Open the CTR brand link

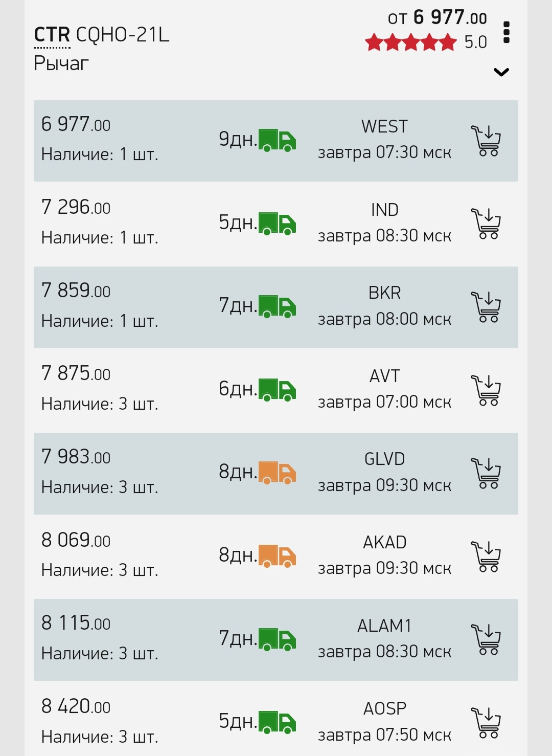pos(52,35)
